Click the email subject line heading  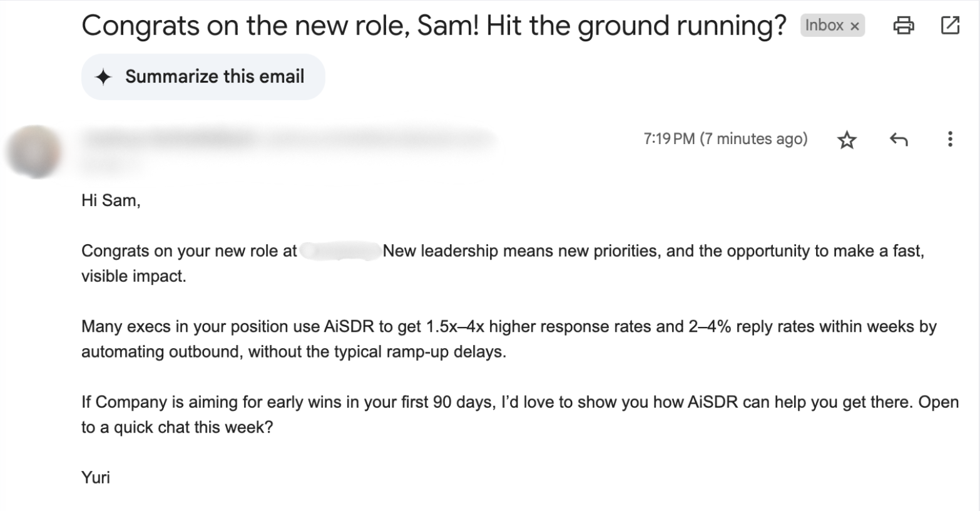433,26
